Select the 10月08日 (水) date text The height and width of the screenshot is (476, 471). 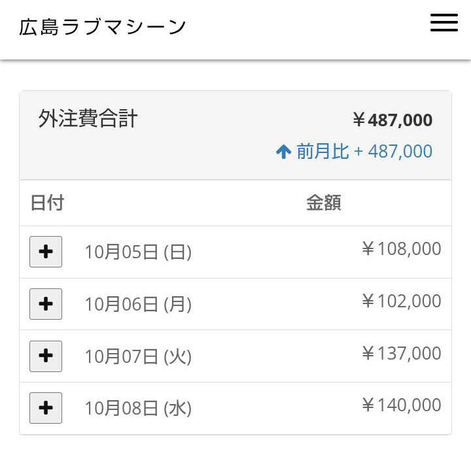point(137,409)
